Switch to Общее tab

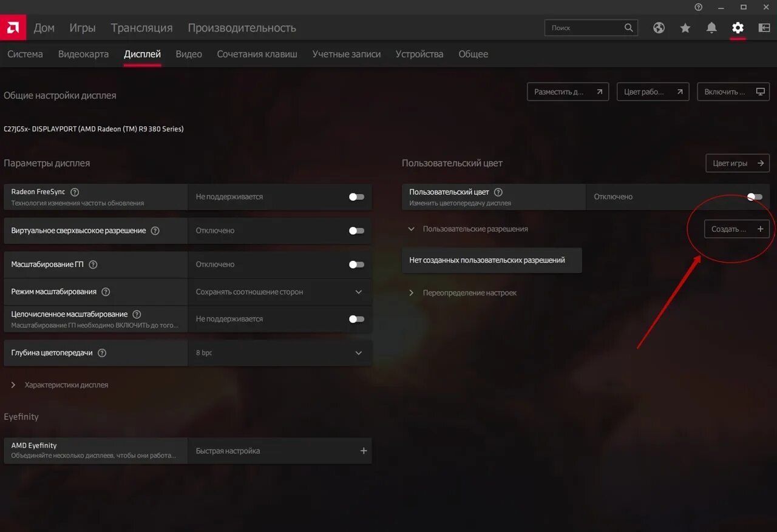(473, 54)
